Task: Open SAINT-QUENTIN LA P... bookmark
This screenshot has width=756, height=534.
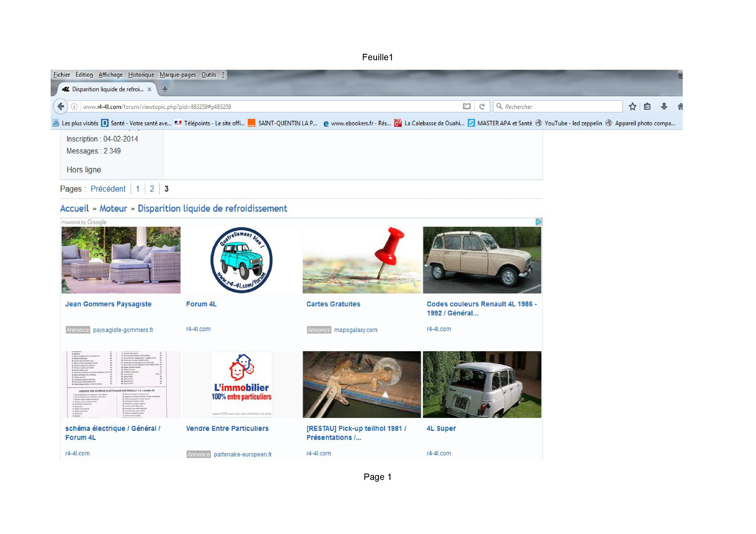Action: pos(282,123)
